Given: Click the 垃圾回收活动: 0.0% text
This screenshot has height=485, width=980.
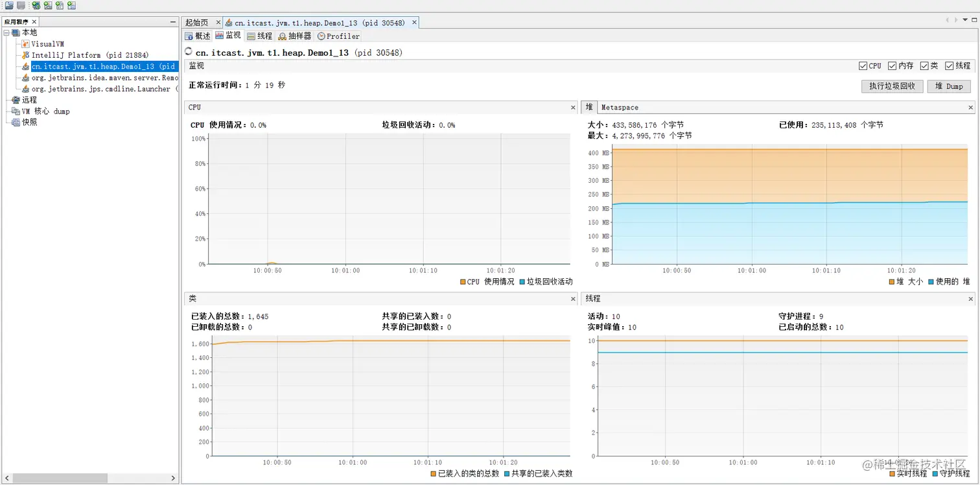Looking at the screenshot, I should pyautogui.click(x=419, y=124).
